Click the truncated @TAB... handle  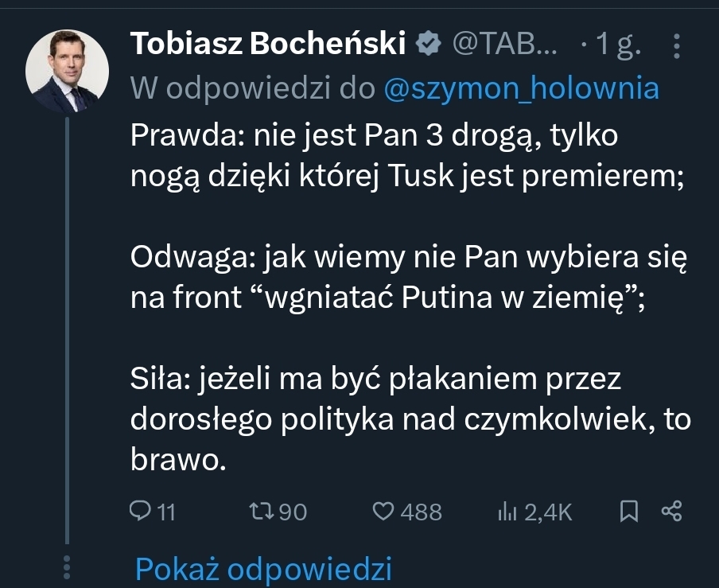click(504, 45)
